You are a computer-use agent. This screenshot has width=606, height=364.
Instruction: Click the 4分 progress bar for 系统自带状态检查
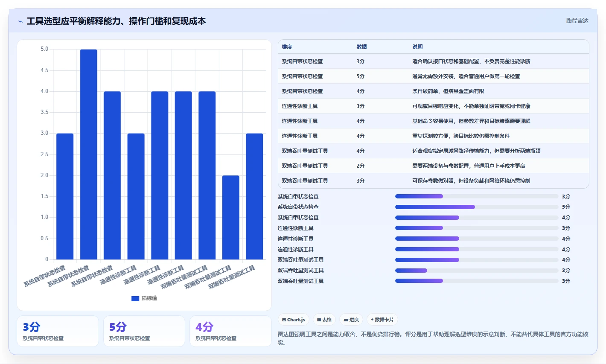[477, 218]
